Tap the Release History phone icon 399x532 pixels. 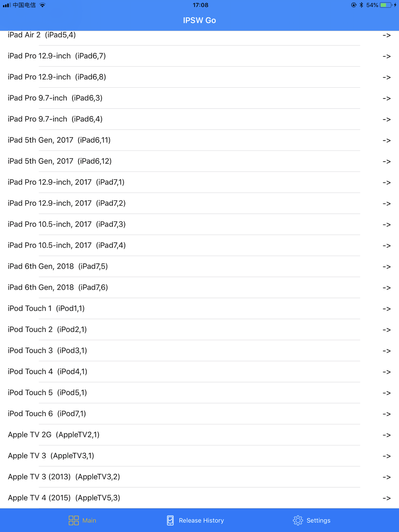coord(170,520)
